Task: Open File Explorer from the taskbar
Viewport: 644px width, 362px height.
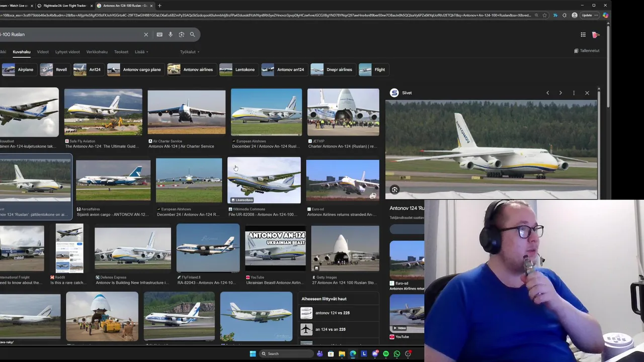Action: coord(342,354)
